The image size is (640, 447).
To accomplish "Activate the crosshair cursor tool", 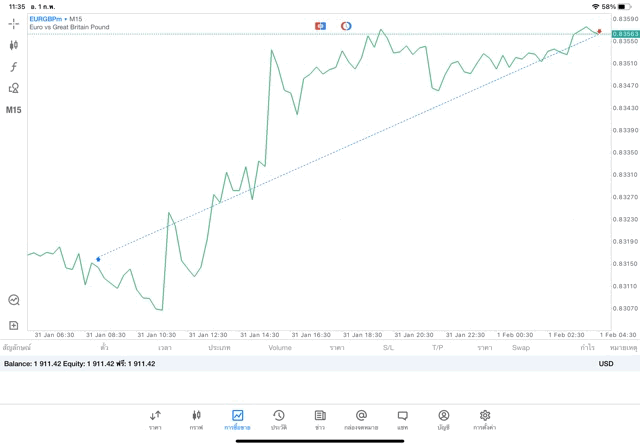I will (x=14, y=23).
